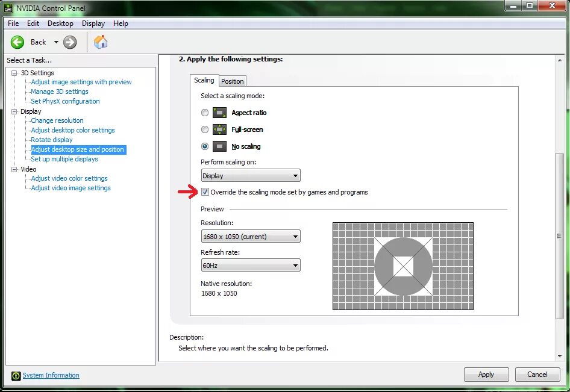
Task: Open Adjust image settings with preview
Action: (x=81, y=82)
